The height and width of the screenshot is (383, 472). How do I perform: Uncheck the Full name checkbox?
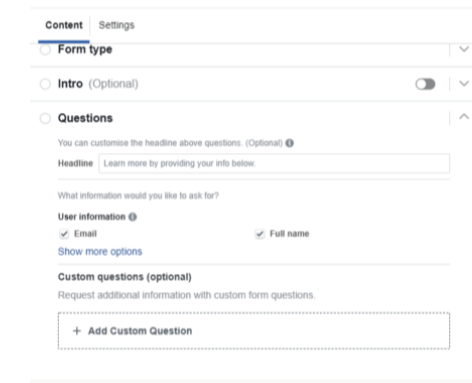pyautogui.click(x=260, y=234)
